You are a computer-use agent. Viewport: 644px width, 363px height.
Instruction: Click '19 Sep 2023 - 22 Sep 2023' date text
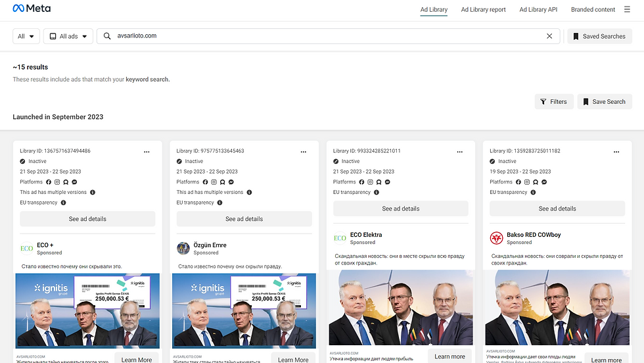tap(520, 172)
